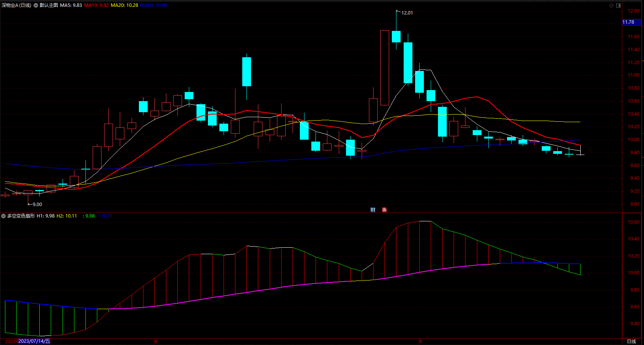
Task: Toggle the side panel layout icon
Action: 618,5
